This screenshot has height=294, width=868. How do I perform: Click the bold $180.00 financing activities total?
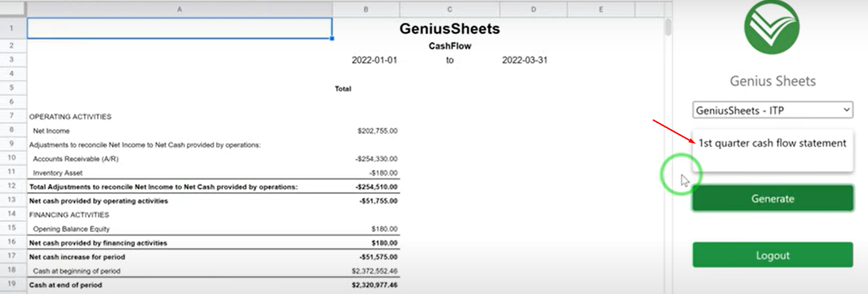(384, 243)
